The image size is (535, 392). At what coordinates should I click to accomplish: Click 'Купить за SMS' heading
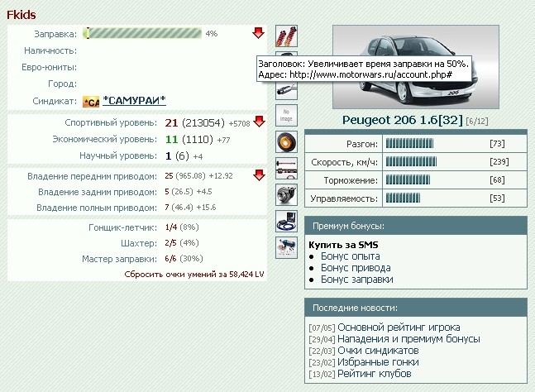coord(344,245)
